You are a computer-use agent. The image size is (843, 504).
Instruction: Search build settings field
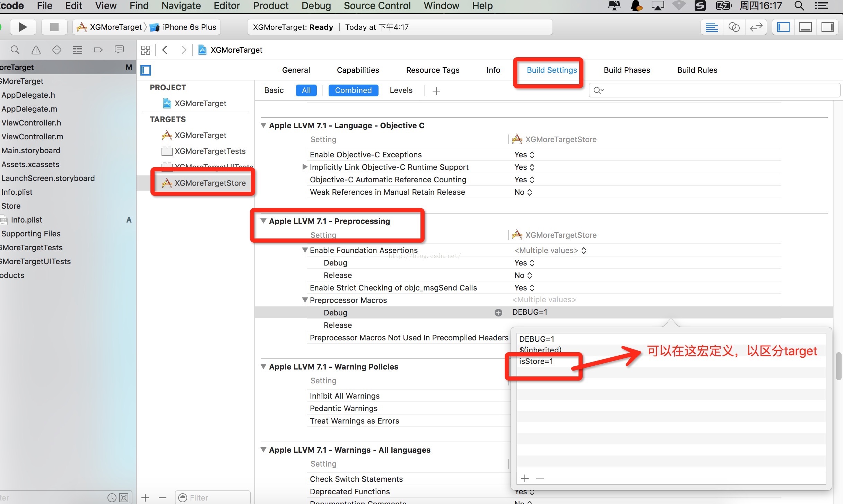(x=714, y=90)
